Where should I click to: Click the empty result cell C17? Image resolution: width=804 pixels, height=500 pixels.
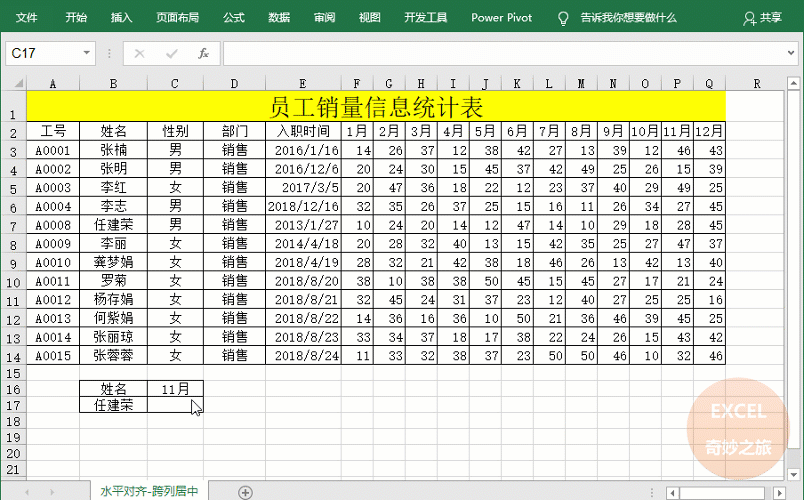pyautogui.click(x=175, y=405)
